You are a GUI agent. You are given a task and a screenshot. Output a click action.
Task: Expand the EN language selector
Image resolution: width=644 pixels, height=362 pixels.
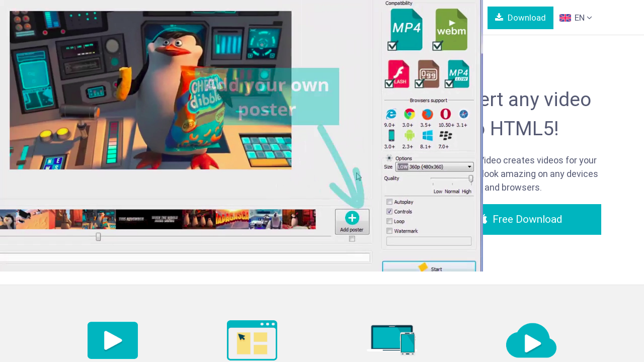[x=576, y=18]
